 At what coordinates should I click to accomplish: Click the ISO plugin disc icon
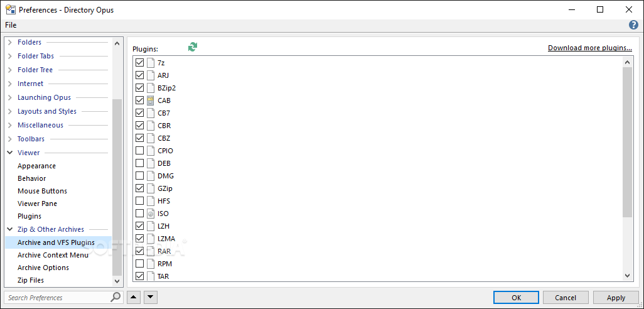pos(151,214)
